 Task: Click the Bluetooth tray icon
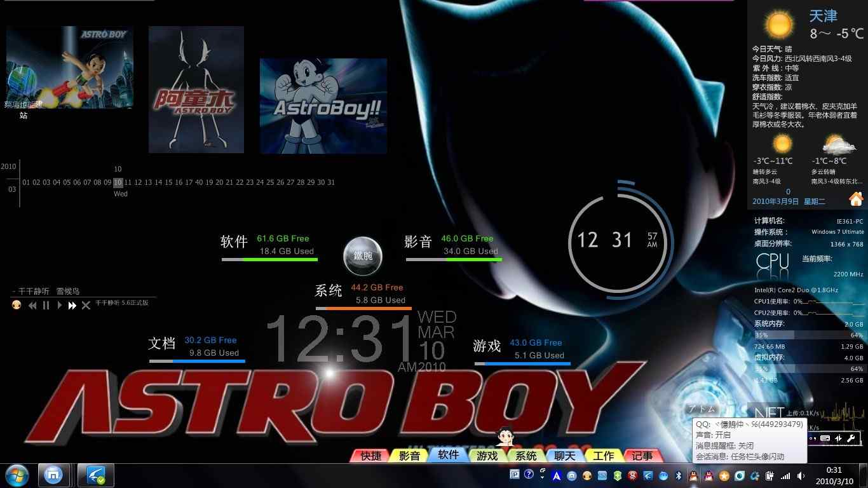678,475
